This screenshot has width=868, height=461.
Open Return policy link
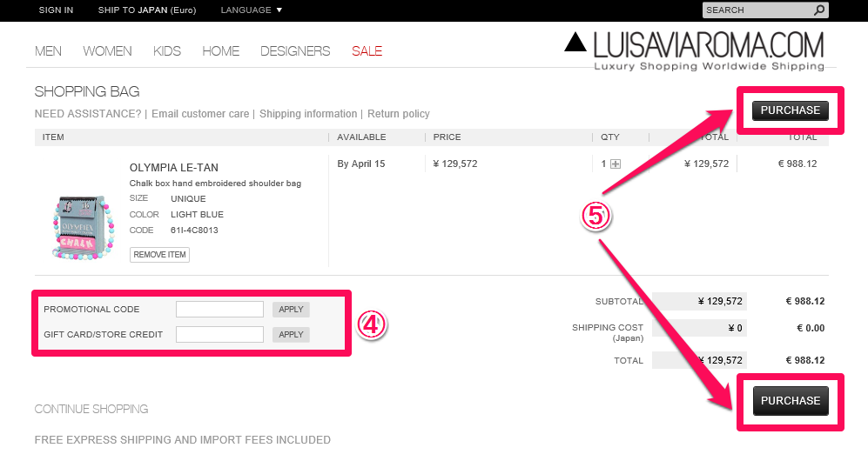(399, 114)
